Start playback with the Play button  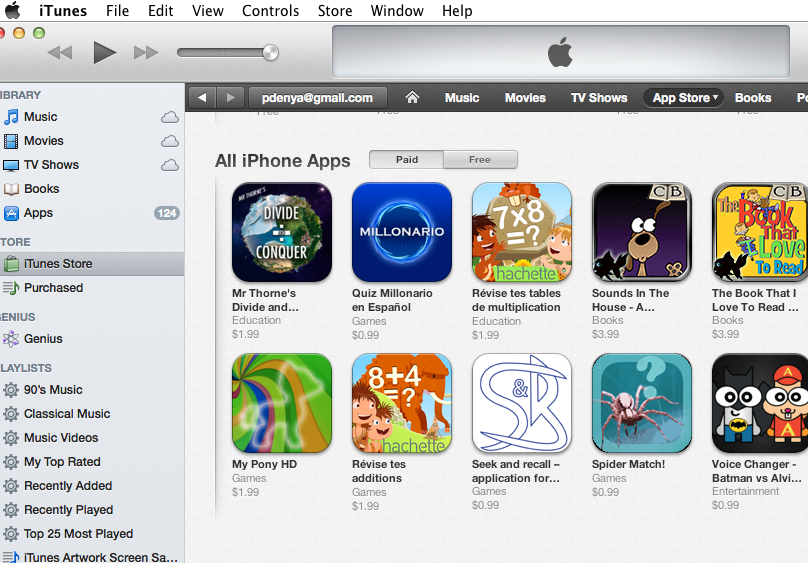point(104,53)
